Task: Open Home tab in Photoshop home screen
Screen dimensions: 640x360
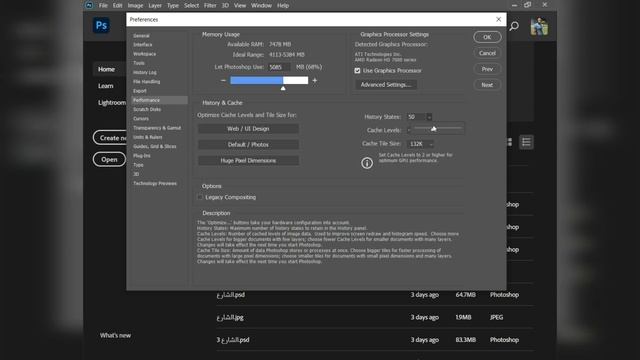Action: point(106,69)
